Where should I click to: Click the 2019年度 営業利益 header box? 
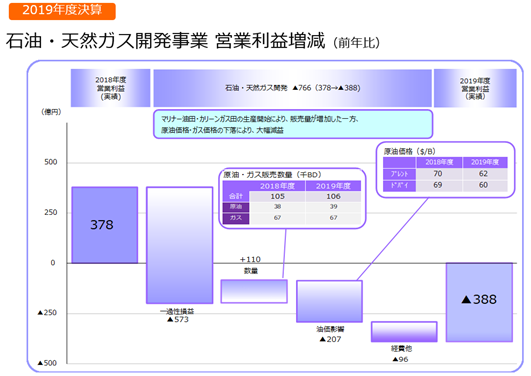pyautogui.click(x=475, y=88)
